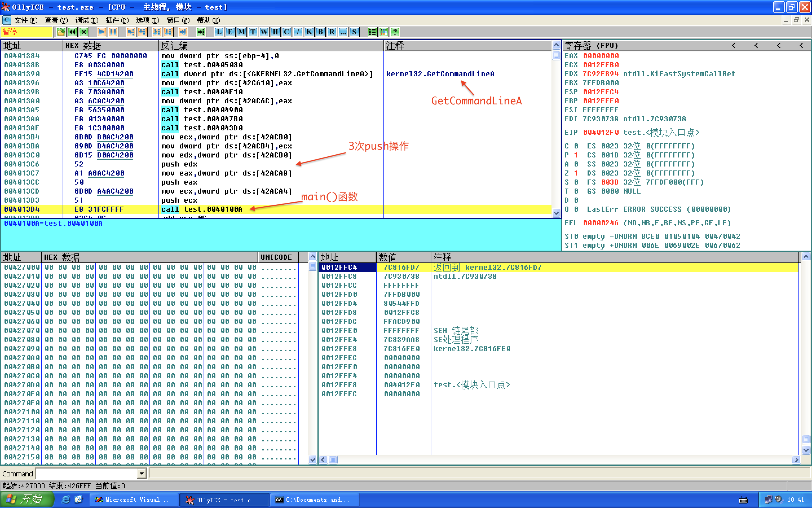The width and height of the screenshot is (812, 508).
Task: Toggle the C flag value
Action: (576, 146)
